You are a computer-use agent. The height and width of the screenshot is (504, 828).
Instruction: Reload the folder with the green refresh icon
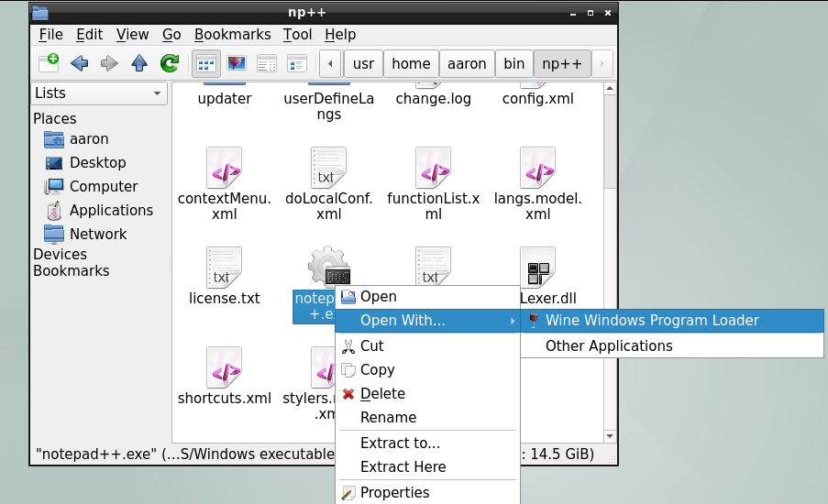click(169, 63)
